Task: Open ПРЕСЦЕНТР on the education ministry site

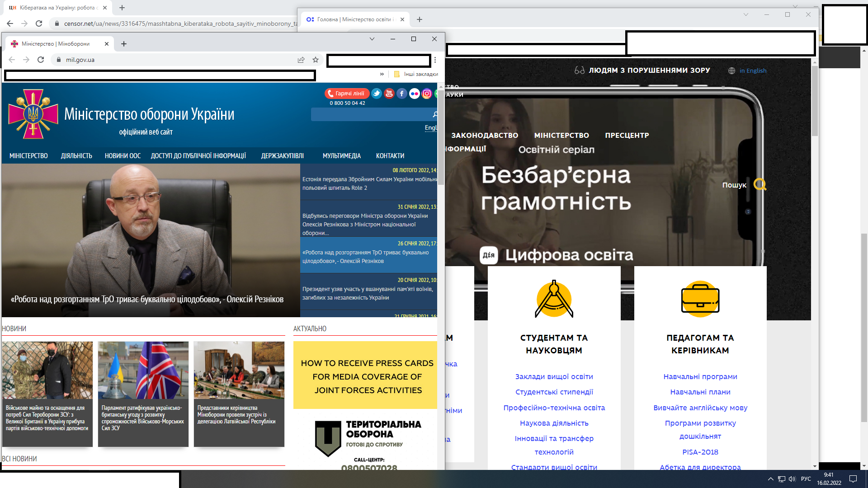Action: click(627, 135)
